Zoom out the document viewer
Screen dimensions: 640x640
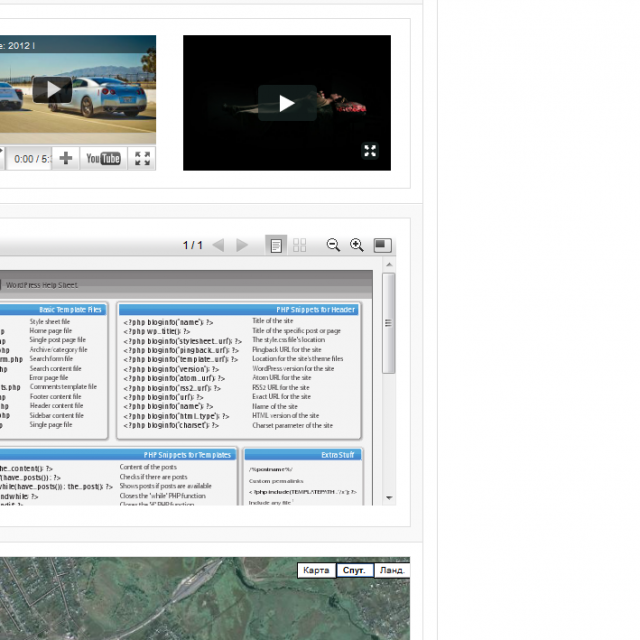click(333, 245)
